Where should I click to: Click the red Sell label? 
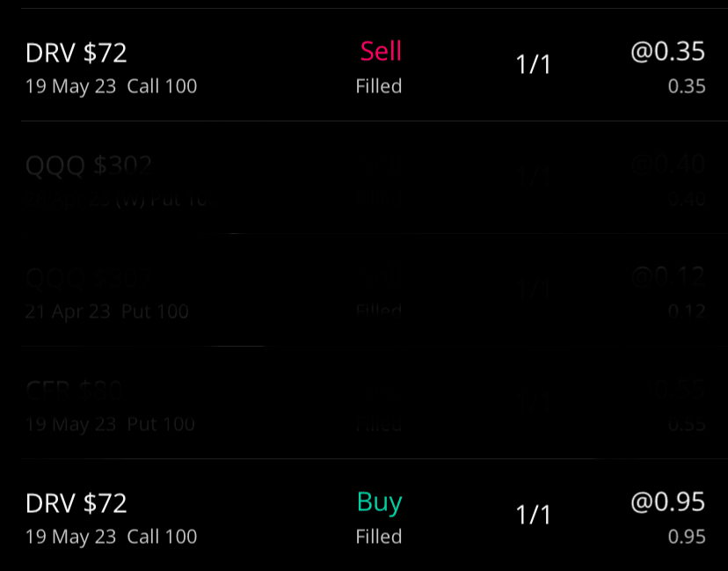point(381,52)
